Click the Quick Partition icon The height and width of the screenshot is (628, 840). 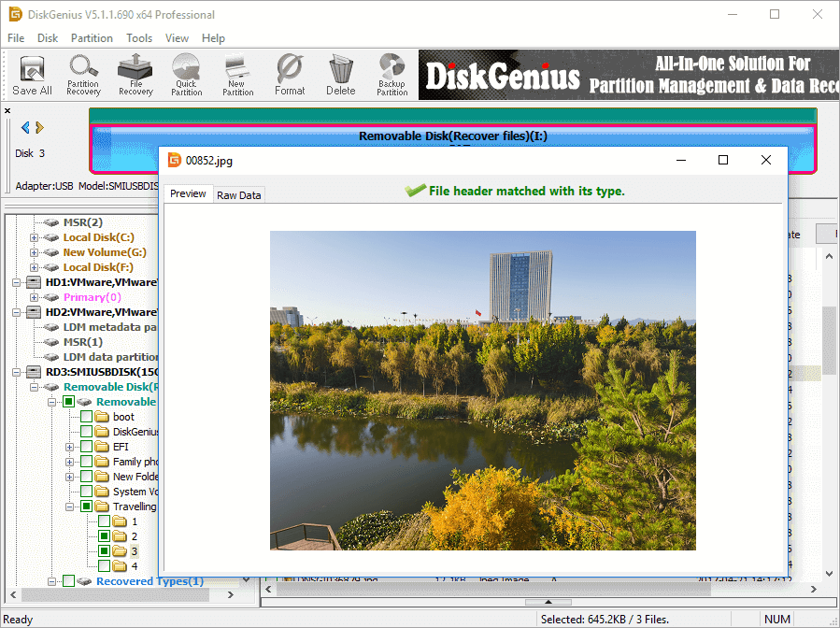[x=186, y=75]
